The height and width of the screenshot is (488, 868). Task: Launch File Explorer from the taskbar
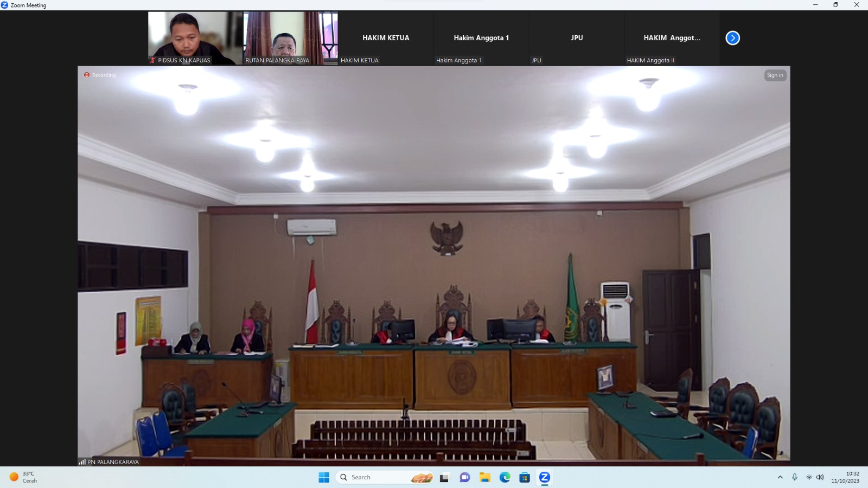[x=484, y=477]
